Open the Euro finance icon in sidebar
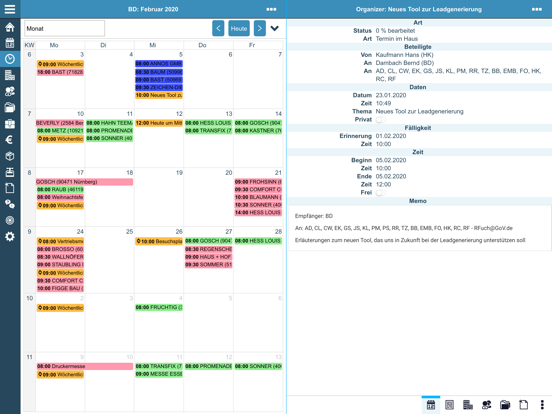Image resolution: width=552 pixels, height=414 pixels. pyautogui.click(x=10, y=140)
